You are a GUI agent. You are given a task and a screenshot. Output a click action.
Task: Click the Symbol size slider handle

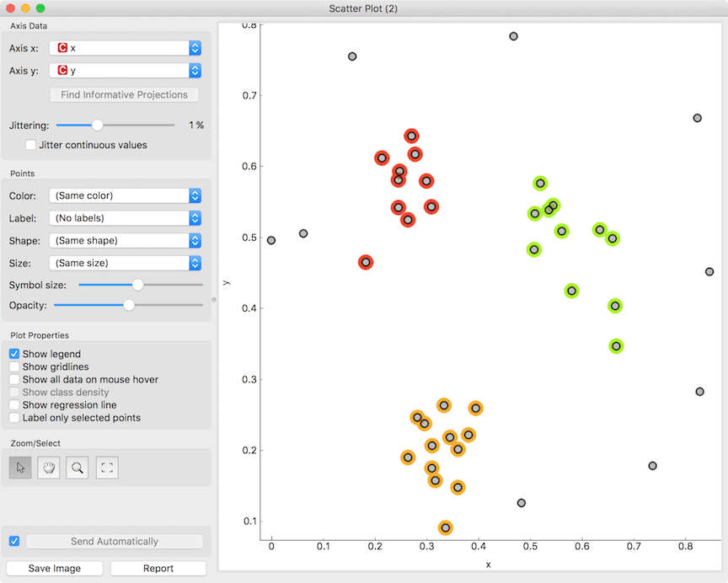click(137, 284)
